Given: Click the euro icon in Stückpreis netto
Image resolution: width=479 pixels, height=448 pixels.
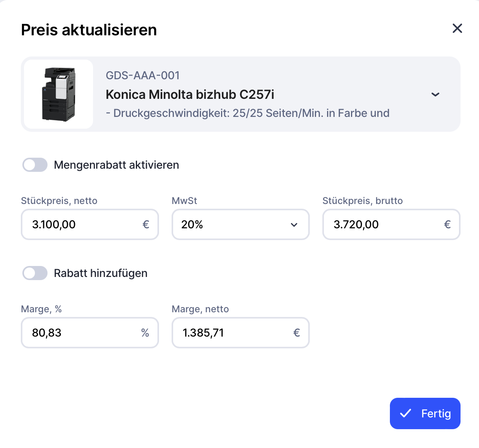Looking at the screenshot, I should 146,224.
